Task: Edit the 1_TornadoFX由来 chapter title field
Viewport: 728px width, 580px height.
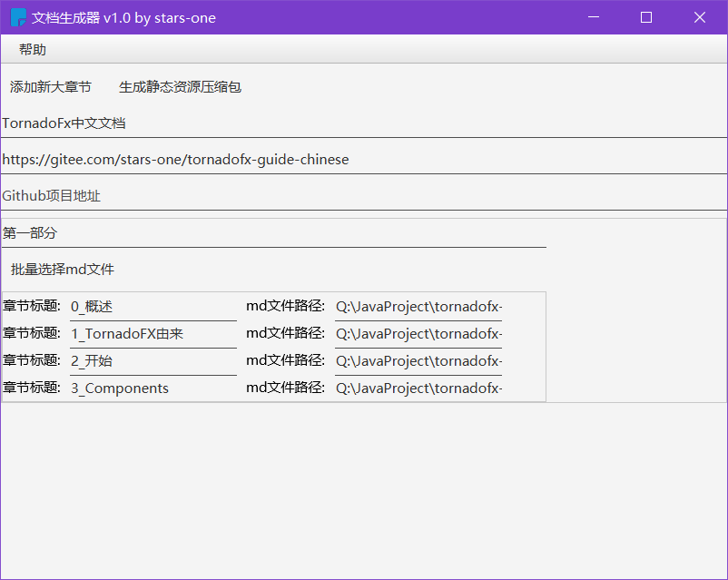Action: [153, 334]
